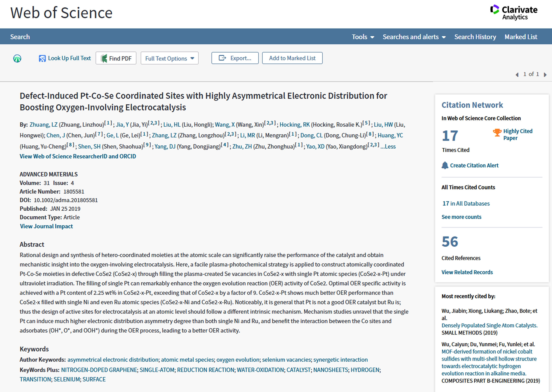Open Densely Populated Single Atom Catalysts article
Image resolution: width=552 pixels, height=392 pixels.
489,325
